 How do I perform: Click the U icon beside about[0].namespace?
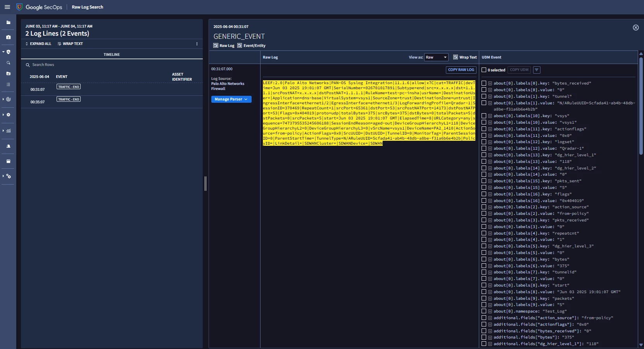click(490, 311)
